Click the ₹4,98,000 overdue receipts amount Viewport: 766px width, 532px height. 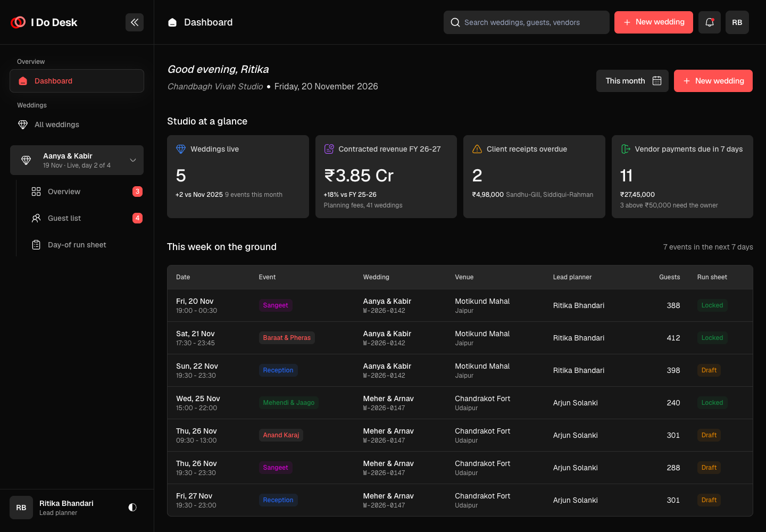click(x=488, y=195)
